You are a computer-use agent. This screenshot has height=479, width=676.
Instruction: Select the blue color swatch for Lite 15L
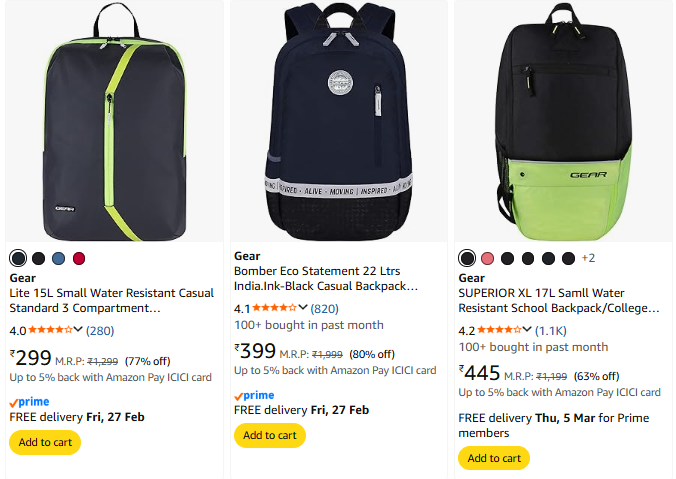59,258
